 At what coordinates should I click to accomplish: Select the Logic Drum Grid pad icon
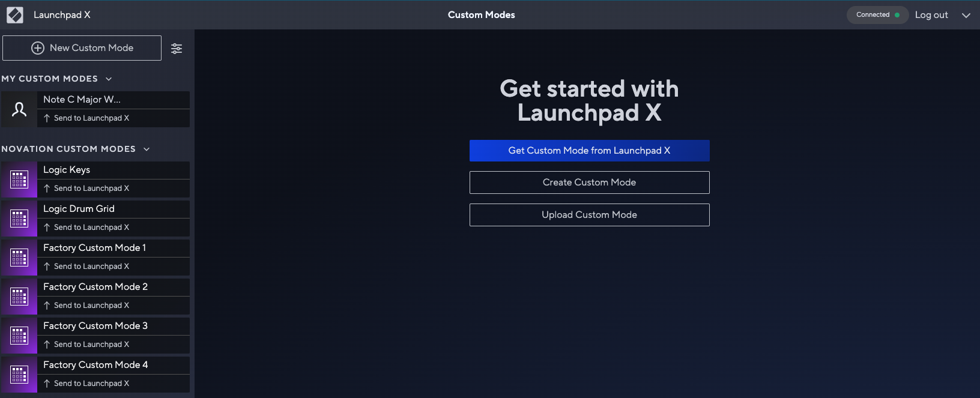tap(19, 219)
